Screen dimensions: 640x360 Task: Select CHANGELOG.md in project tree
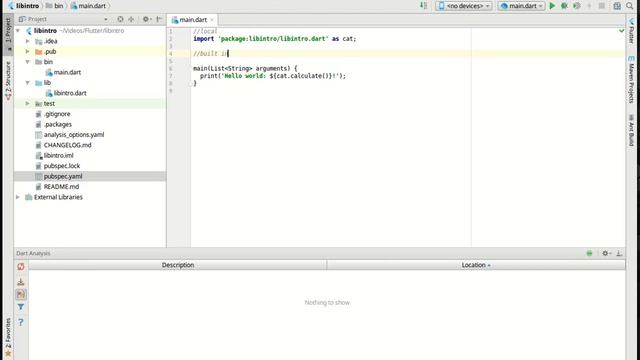[x=67, y=145]
